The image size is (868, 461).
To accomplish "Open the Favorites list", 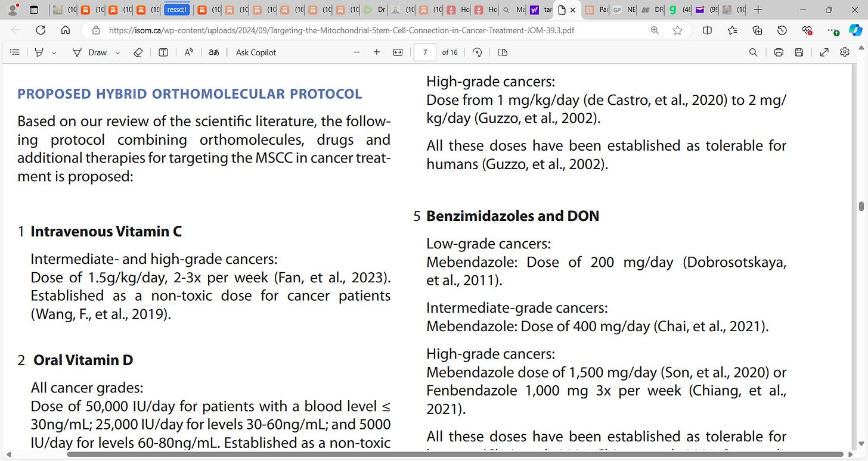I will point(732,30).
